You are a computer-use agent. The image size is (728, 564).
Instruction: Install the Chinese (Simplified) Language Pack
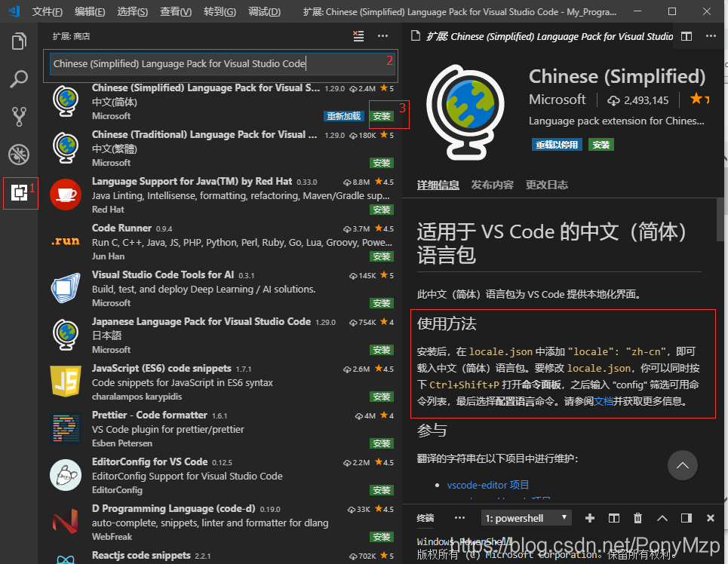point(382,116)
